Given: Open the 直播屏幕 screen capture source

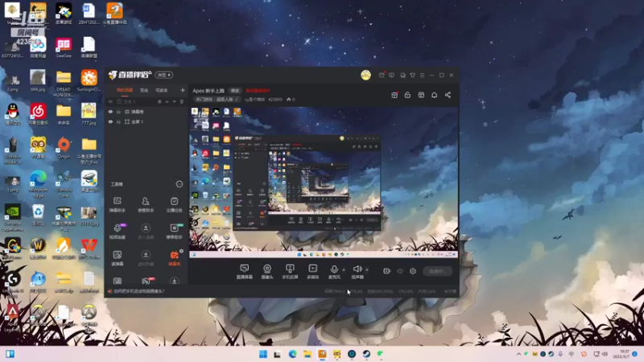Looking at the screenshot, I should (x=245, y=272).
